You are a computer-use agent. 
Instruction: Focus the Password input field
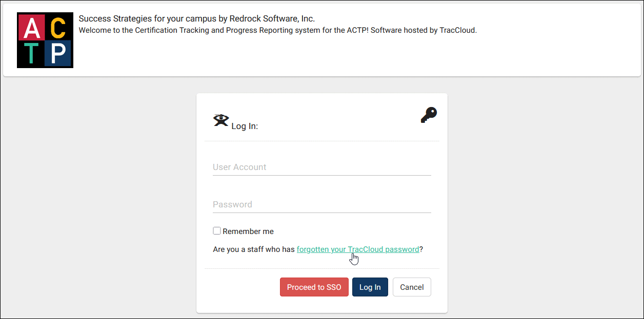(x=321, y=205)
